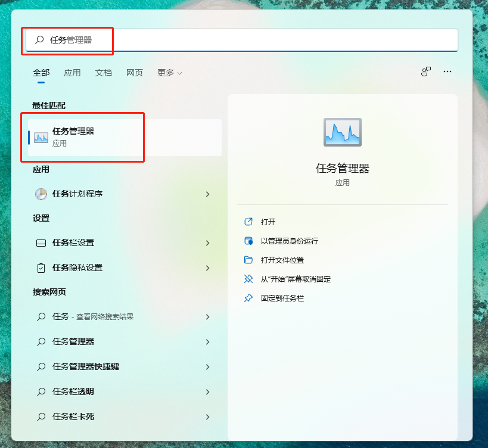Click the Task Manager app icon in preview panel

coord(343,132)
